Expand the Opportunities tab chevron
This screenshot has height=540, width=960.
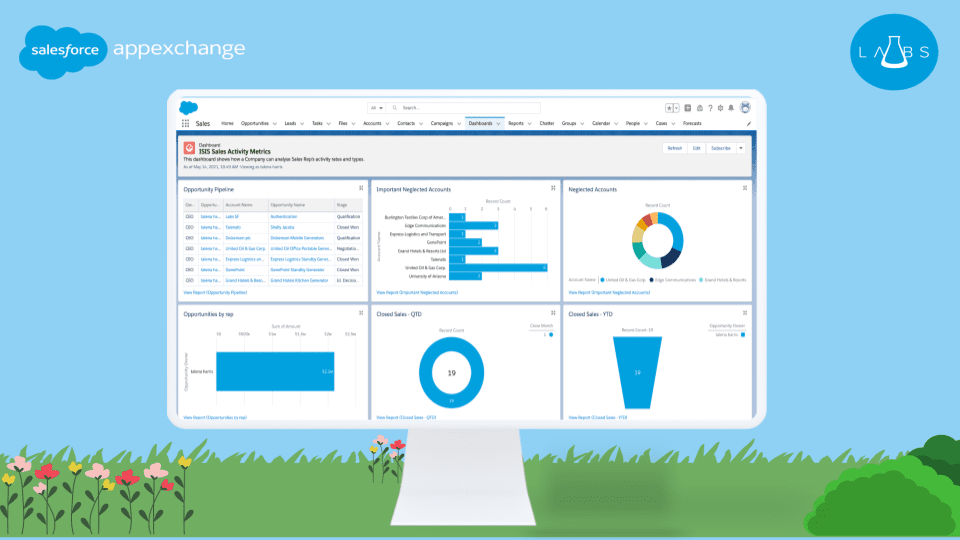(x=275, y=124)
